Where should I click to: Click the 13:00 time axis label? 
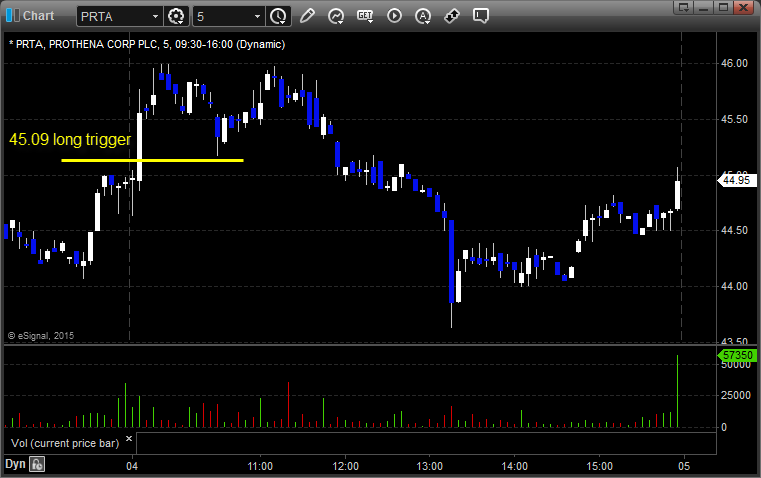point(430,466)
